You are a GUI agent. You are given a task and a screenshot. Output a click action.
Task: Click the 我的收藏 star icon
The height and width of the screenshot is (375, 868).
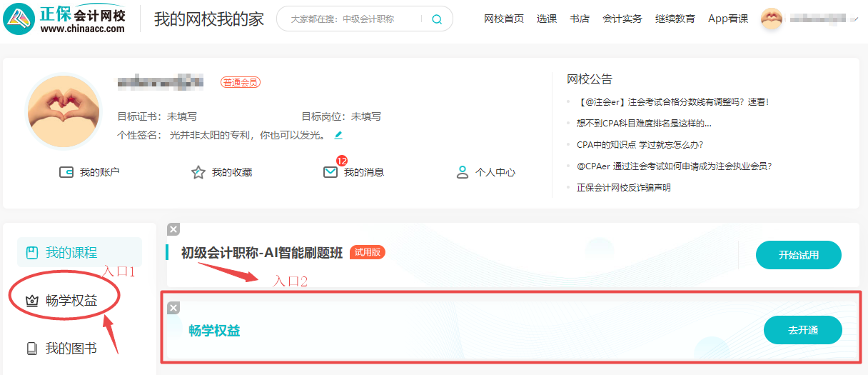click(x=198, y=172)
